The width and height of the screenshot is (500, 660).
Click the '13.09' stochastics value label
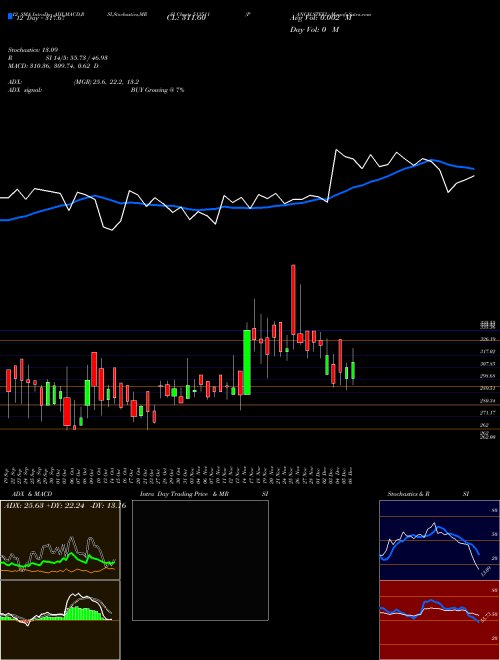(x=486, y=572)
